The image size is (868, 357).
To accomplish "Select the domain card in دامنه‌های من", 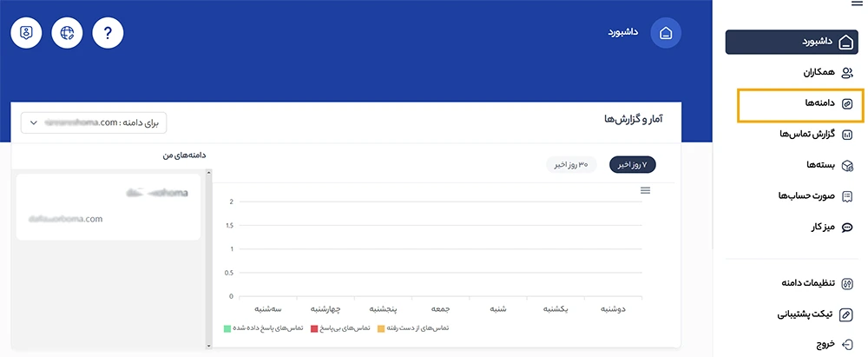I will coord(108,207).
